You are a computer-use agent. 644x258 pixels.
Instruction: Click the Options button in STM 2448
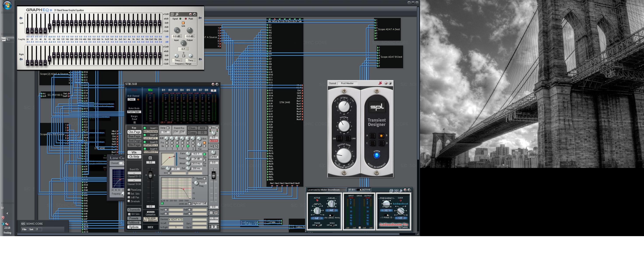pyautogui.click(x=134, y=227)
